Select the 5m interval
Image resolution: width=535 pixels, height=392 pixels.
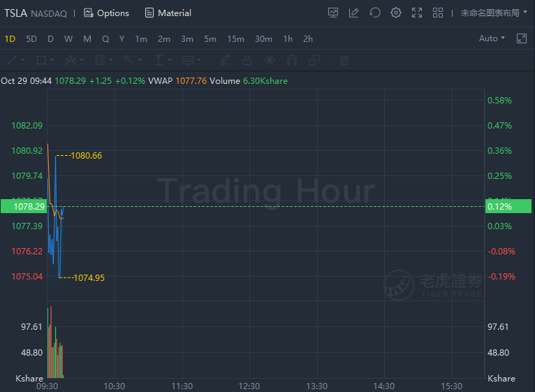point(210,39)
